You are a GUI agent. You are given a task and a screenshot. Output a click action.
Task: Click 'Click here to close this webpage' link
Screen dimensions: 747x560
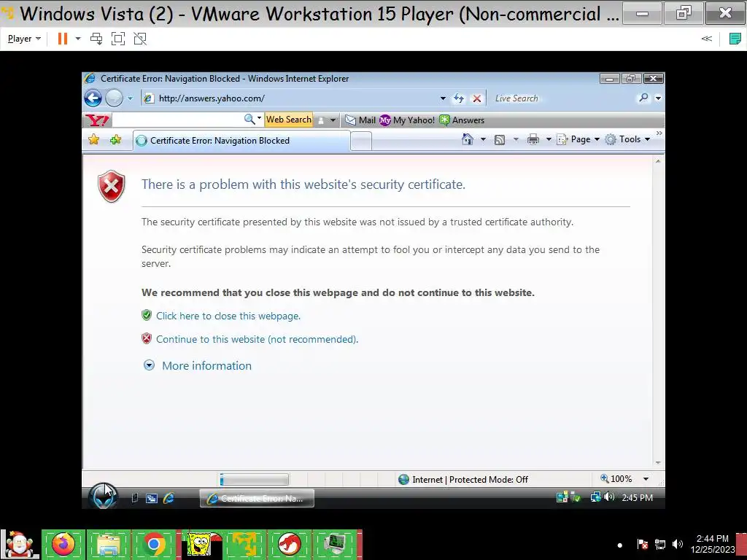[x=228, y=316]
